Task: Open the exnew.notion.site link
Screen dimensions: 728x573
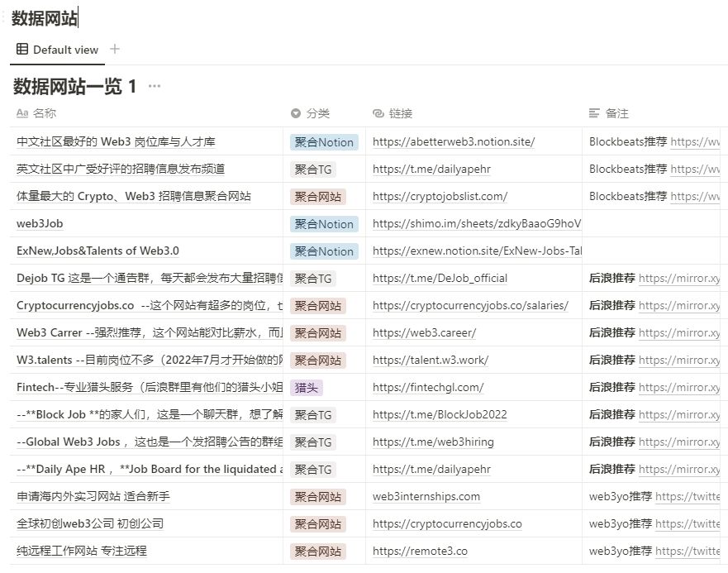Action: click(x=477, y=251)
